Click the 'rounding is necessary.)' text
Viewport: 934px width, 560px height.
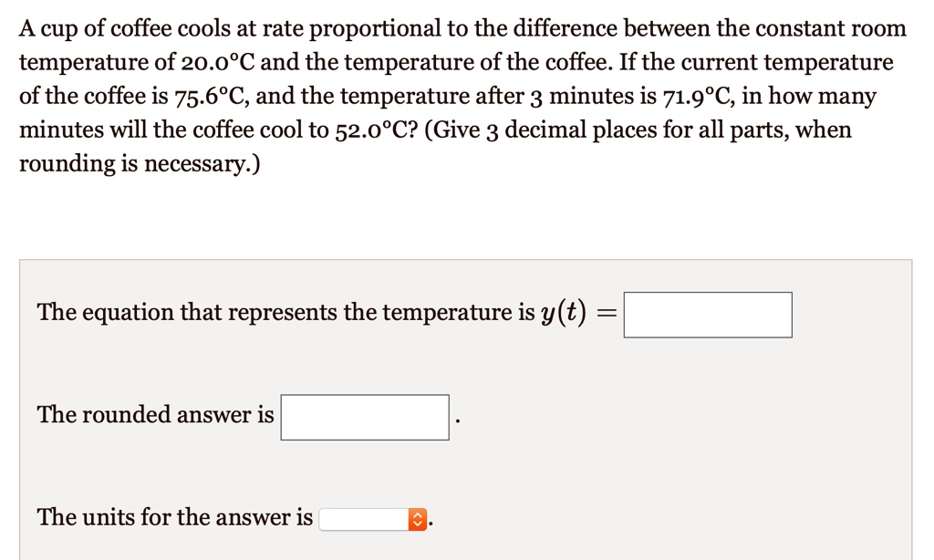pos(140,164)
